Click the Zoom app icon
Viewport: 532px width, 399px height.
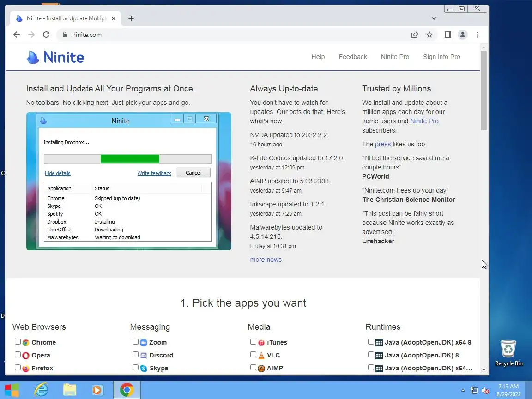pos(144,343)
